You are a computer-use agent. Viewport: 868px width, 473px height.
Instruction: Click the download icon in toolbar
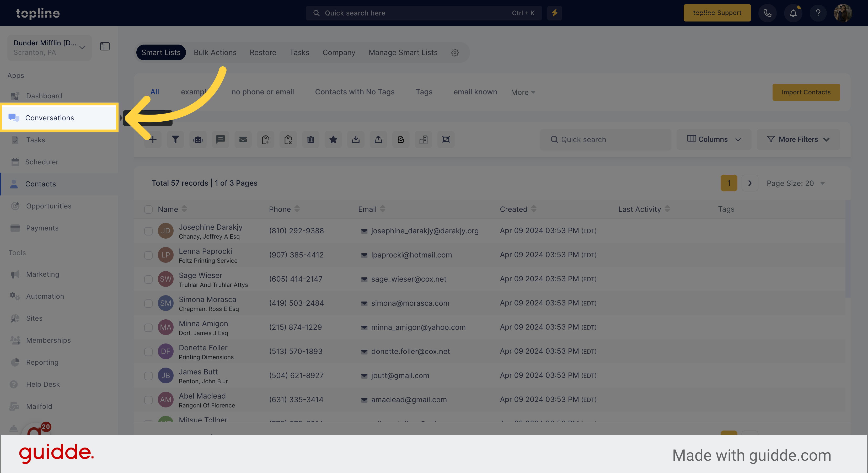(x=355, y=139)
